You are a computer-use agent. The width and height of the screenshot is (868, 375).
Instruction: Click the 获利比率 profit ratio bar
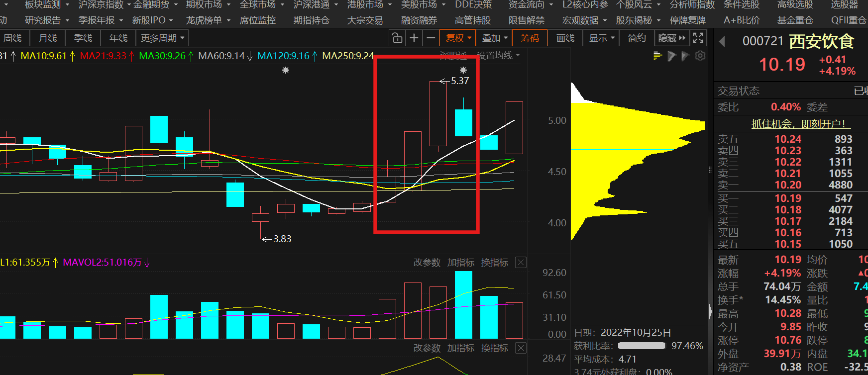[x=642, y=346]
